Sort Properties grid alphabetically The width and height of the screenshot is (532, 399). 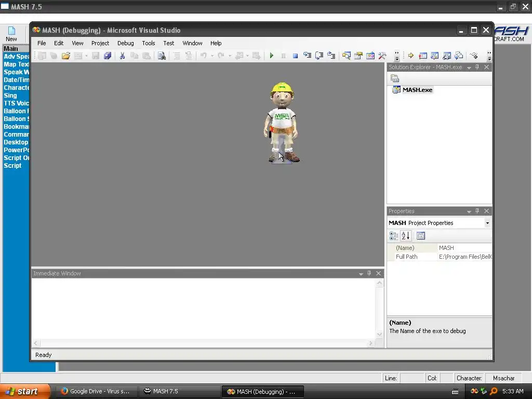tap(405, 236)
